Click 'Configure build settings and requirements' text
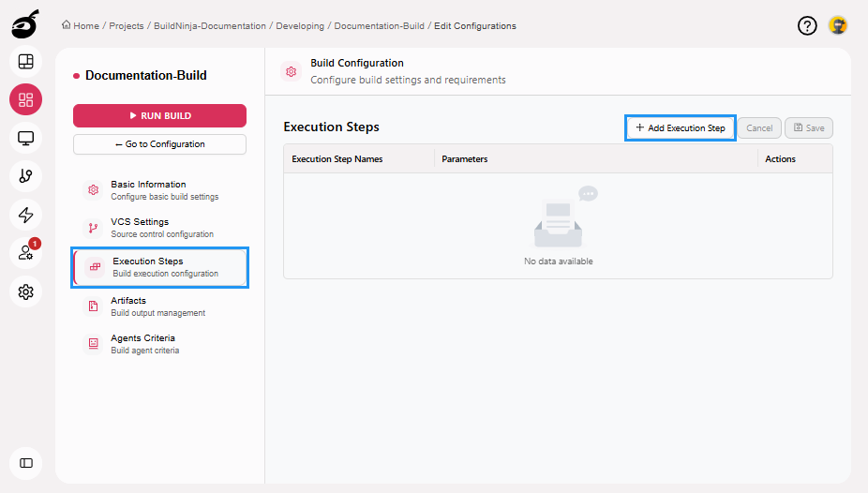This screenshot has width=868, height=493. [408, 80]
